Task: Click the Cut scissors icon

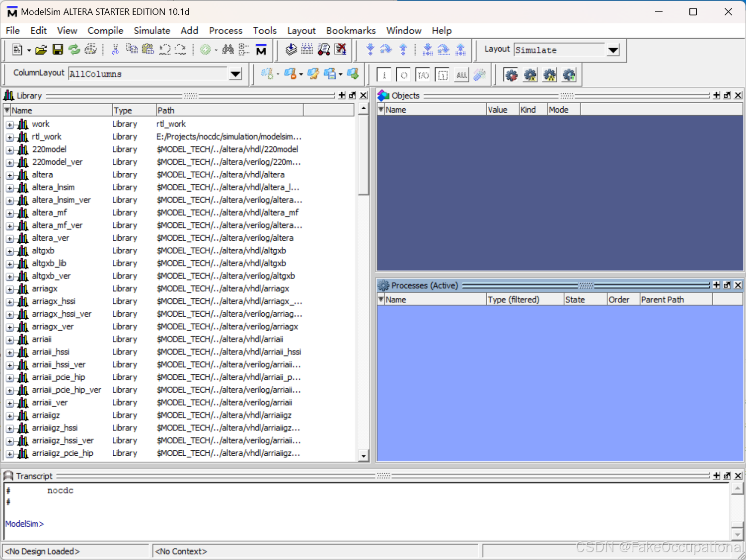Action: coord(115,50)
